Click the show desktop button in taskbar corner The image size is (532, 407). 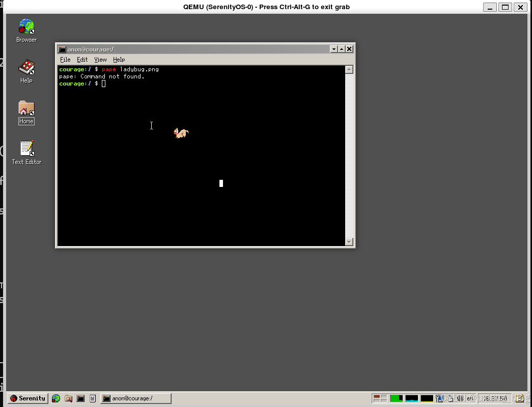tap(520, 398)
